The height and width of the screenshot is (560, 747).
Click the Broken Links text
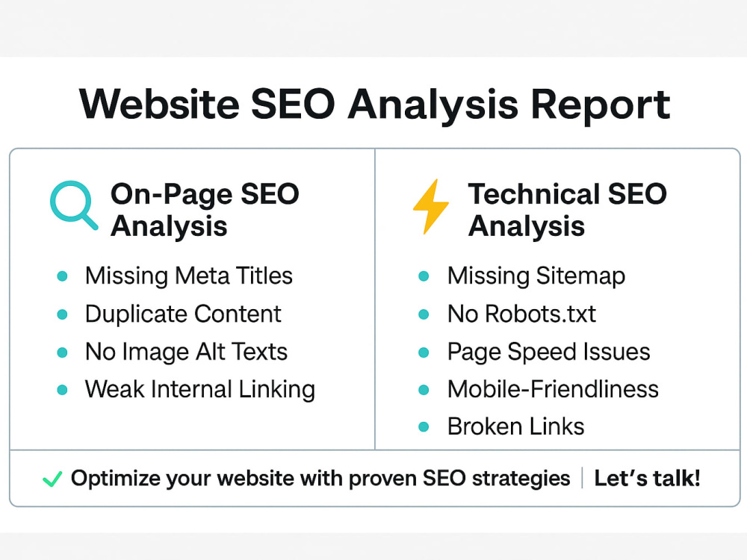515,426
